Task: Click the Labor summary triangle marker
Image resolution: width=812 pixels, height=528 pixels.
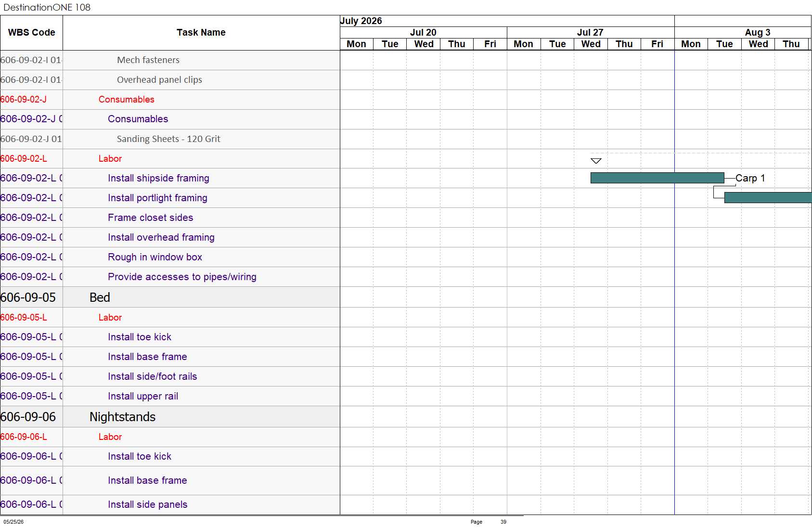Action: (x=596, y=161)
